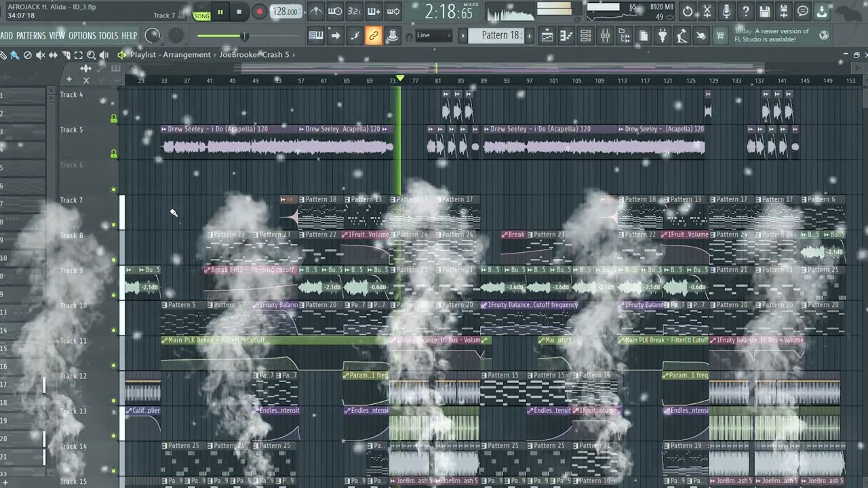Select the playlist mute tool icon
This screenshot has width=868, height=488.
point(40,55)
